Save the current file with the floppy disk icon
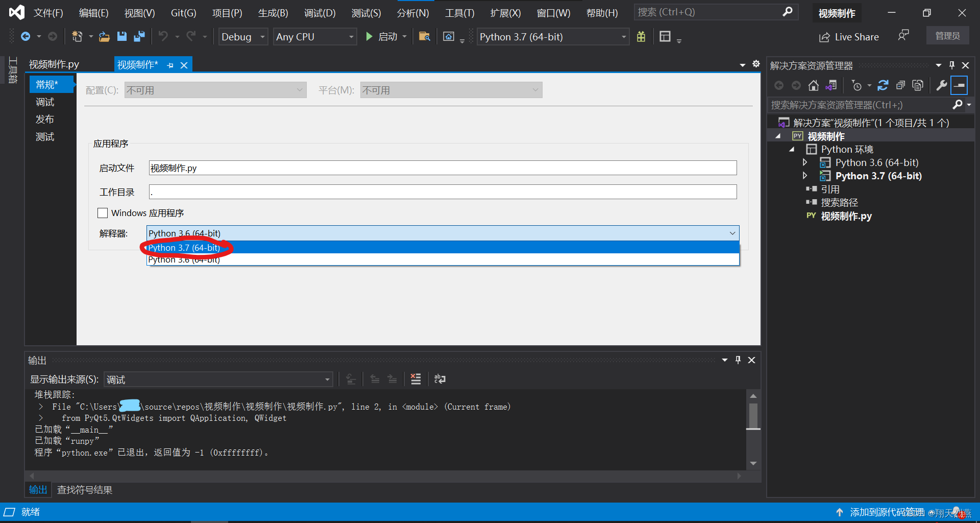Image resolution: width=980 pixels, height=523 pixels. (x=121, y=36)
